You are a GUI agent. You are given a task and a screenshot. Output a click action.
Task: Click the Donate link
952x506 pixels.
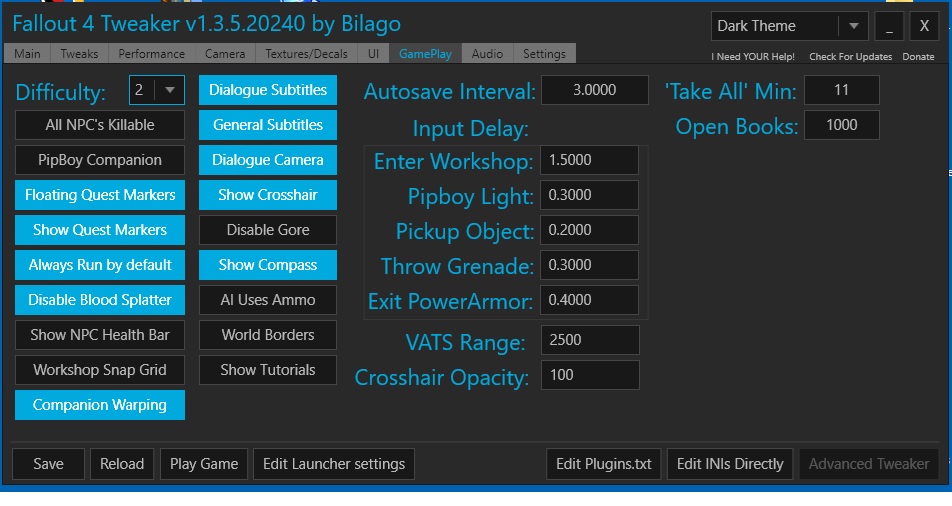click(x=918, y=57)
